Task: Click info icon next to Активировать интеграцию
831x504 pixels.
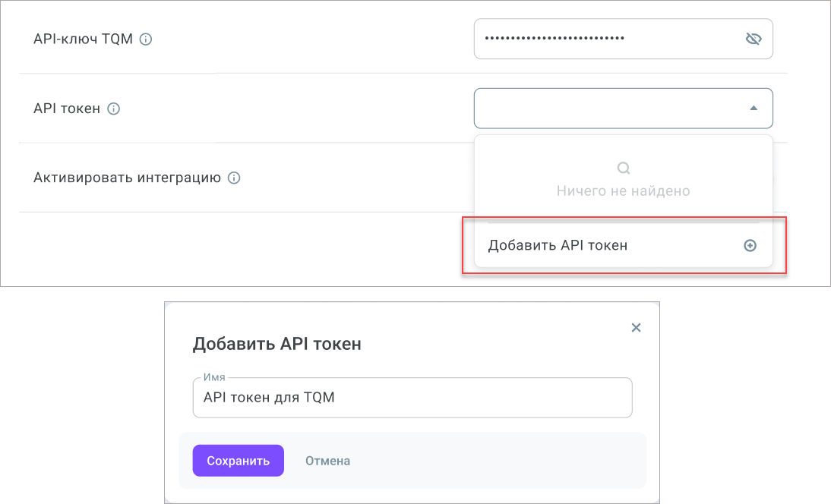Action: (x=234, y=178)
